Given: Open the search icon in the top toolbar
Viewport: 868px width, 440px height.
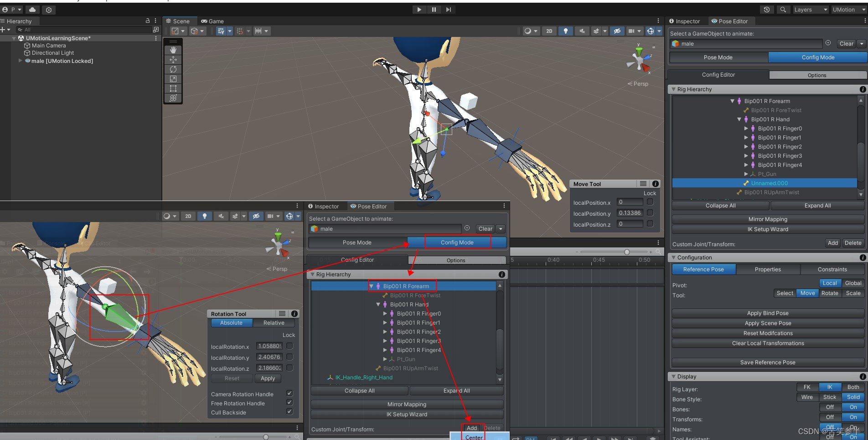Looking at the screenshot, I should point(783,10).
